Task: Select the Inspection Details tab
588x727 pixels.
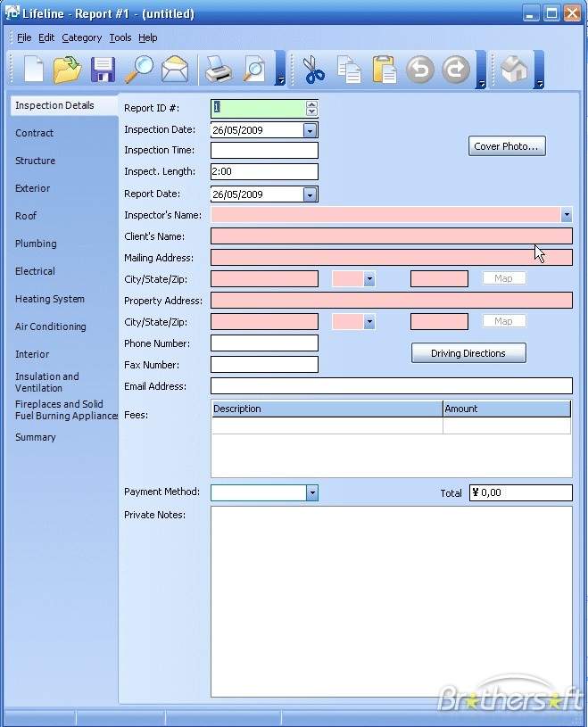Action: (x=63, y=105)
